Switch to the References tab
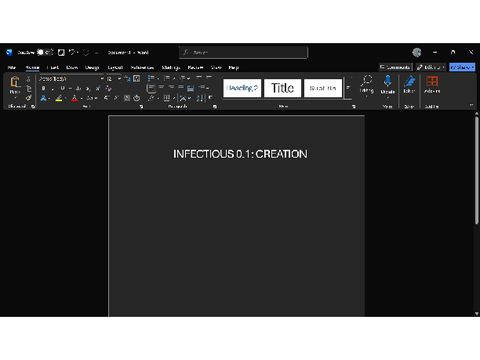The image size is (480, 360). (x=142, y=67)
